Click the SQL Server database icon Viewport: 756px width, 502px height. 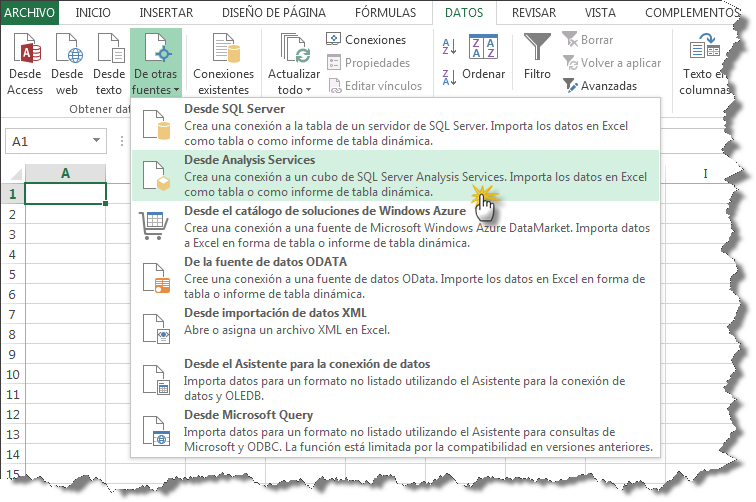(x=156, y=125)
